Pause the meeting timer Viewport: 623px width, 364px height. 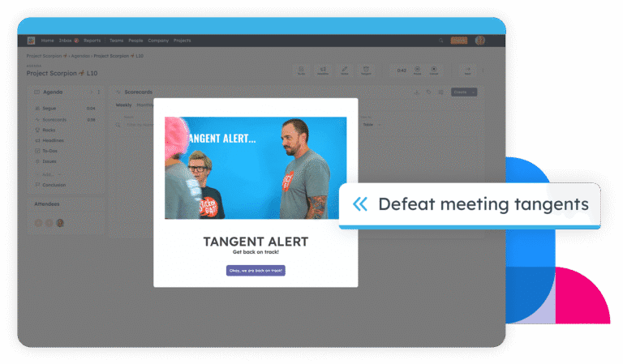pyautogui.click(x=417, y=71)
